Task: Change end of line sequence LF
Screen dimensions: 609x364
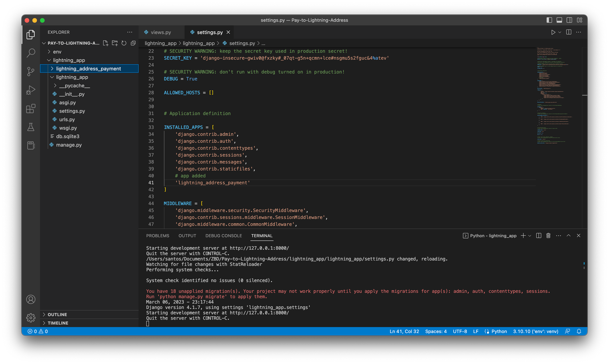Action: [476, 331]
